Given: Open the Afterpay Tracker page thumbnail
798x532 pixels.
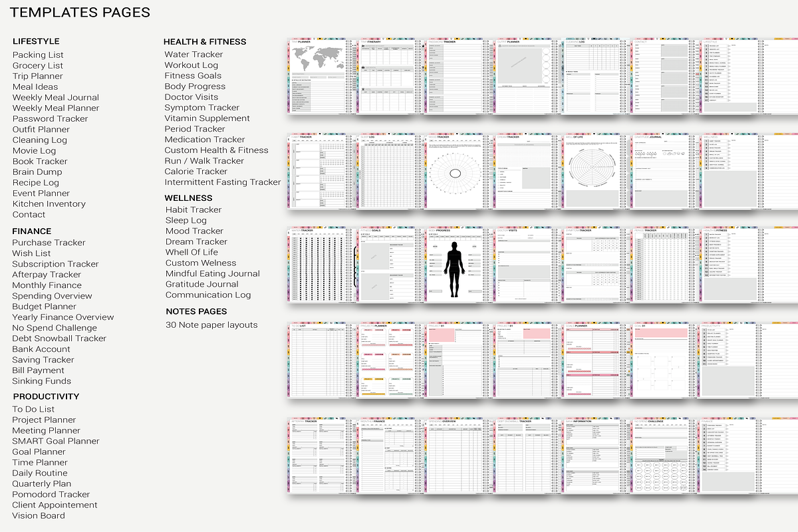Looking at the screenshot, I should click(x=320, y=456).
